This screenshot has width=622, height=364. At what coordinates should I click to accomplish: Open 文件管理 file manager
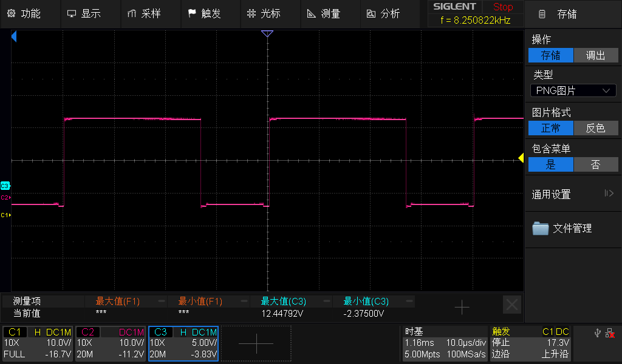(573, 229)
